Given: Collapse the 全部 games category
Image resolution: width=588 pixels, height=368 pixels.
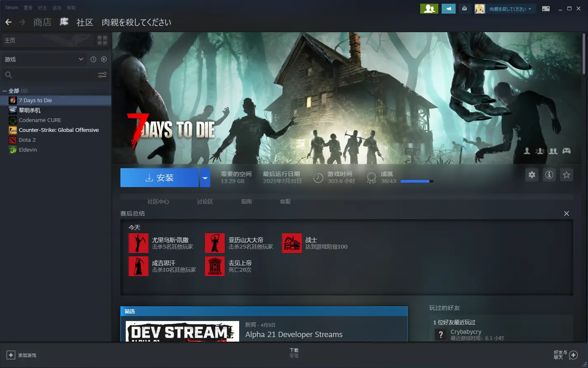Looking at the screenshot, I should [5, 91].
